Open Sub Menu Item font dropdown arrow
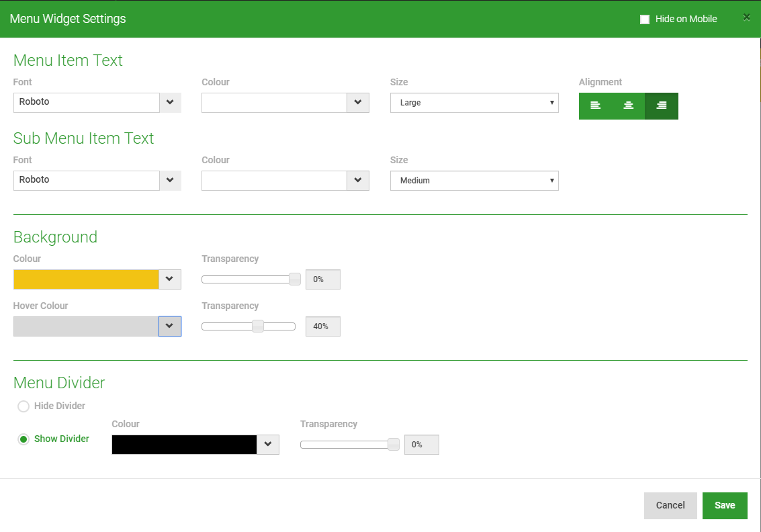 pyautogui.click(x=170, y=180)
